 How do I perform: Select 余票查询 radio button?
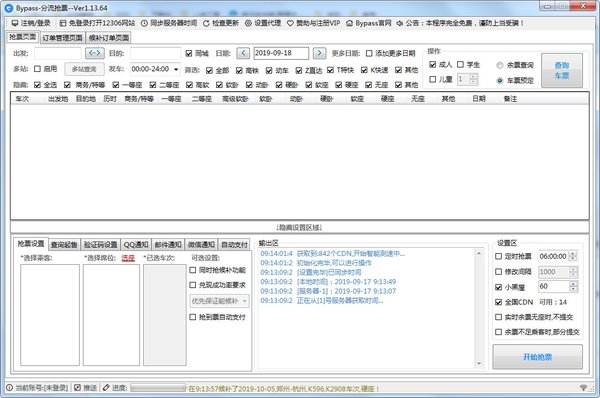[x=499, y=65]
